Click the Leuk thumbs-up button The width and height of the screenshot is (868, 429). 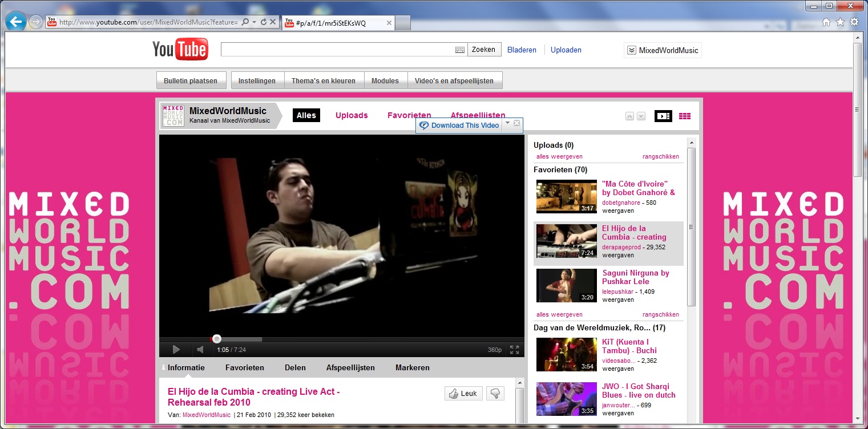coord(463,393)
